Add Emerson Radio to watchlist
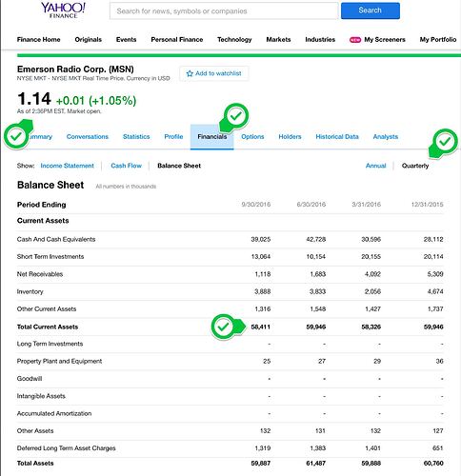 pos(214,73)
